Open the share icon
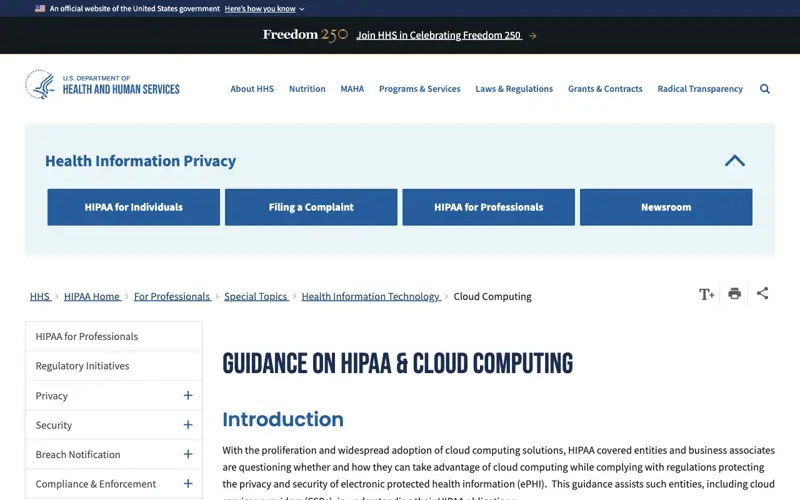 tap(762, 293)
